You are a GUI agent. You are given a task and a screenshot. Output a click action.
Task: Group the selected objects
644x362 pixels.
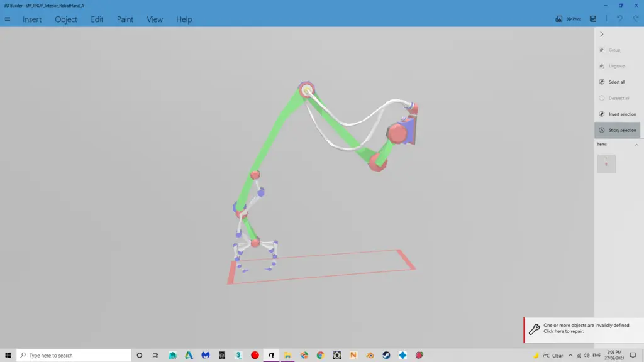[613, 49]
